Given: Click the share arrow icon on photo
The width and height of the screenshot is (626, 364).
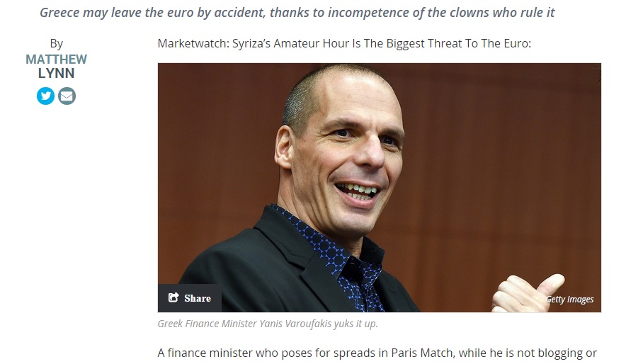Looking at the screenshot, I should click(173, 297).
